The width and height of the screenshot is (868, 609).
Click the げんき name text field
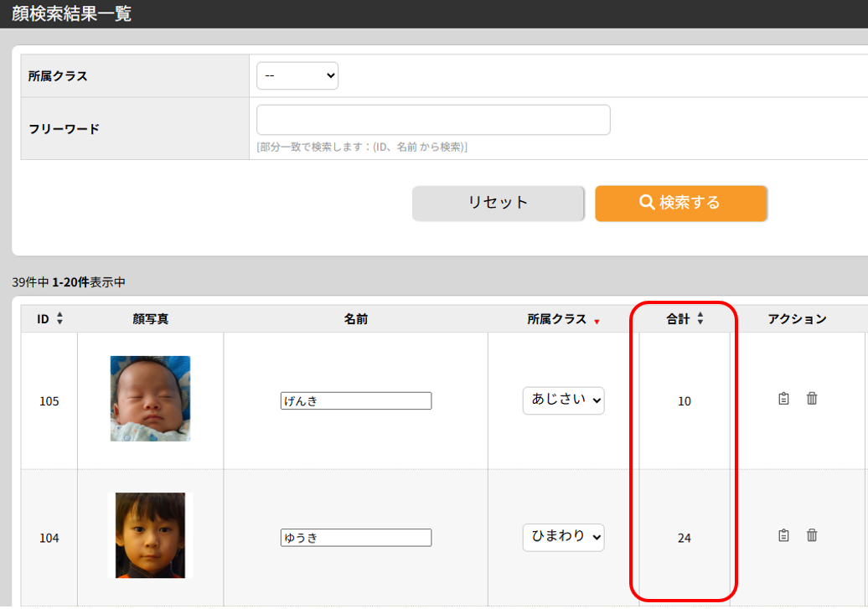(x=356, y=401)
